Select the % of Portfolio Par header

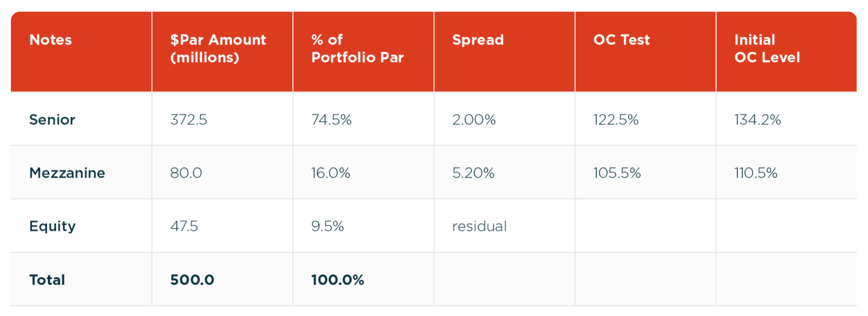click(357, 49)
